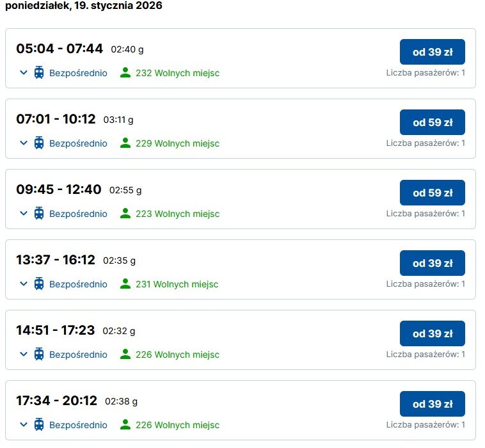Click train icon for 09:45 connection
This screenshot has width=485, height=448.
pos(39,214)
